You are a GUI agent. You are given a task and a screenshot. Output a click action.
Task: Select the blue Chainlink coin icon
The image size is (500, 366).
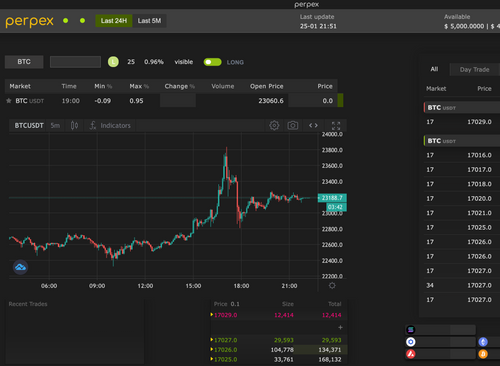(411, 342)
